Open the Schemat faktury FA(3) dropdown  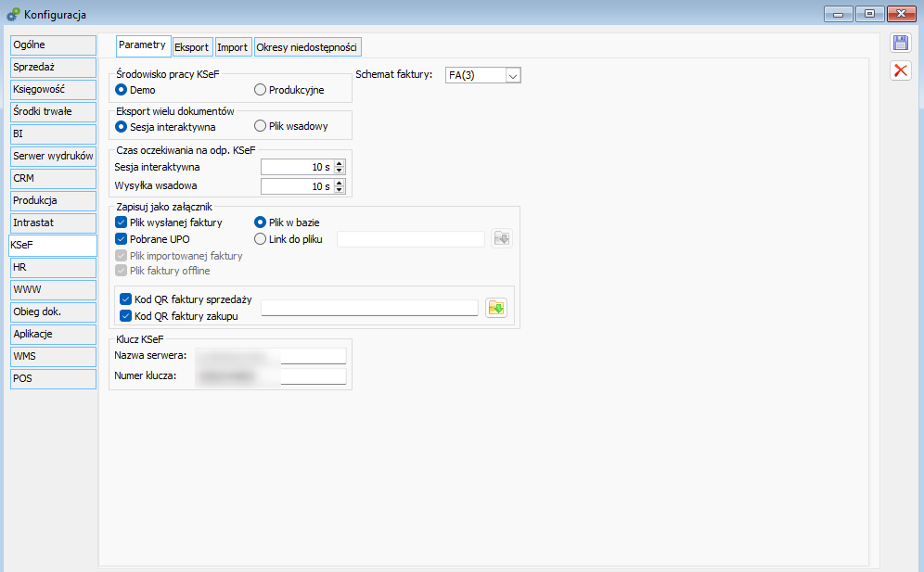[513, 75]
